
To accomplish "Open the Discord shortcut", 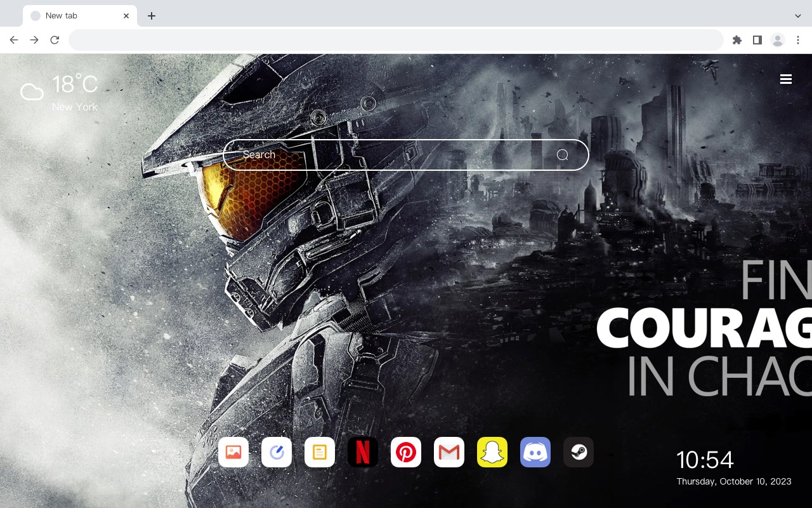I will [x=535, y=452].
